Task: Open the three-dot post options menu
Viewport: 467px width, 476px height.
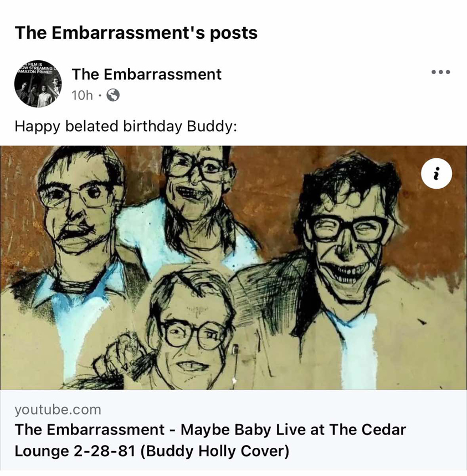Action: [x=440, y=72]
